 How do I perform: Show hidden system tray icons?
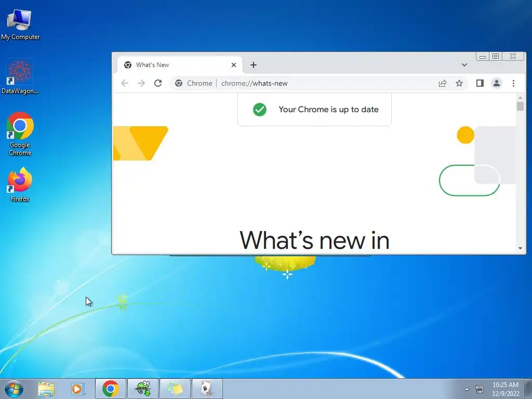467,389
